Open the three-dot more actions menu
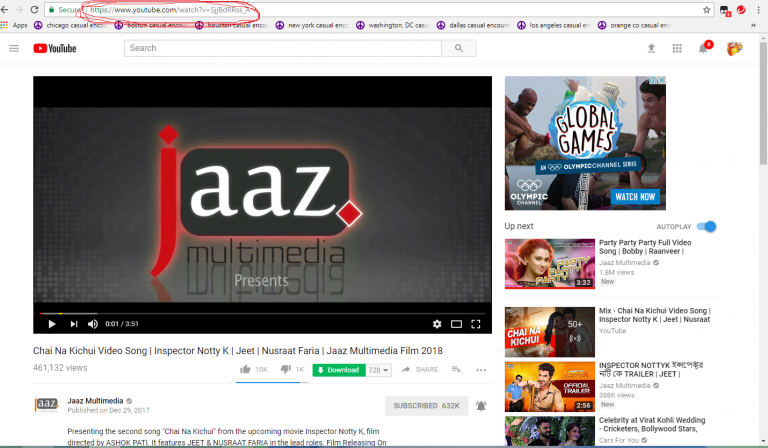This screenshot has width=768, height=448. point(480,370)
